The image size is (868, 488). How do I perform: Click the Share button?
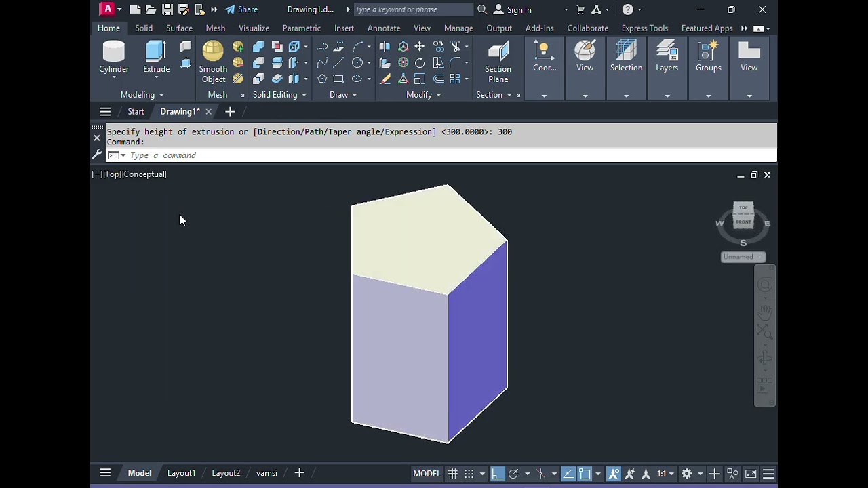pos(241,9)
